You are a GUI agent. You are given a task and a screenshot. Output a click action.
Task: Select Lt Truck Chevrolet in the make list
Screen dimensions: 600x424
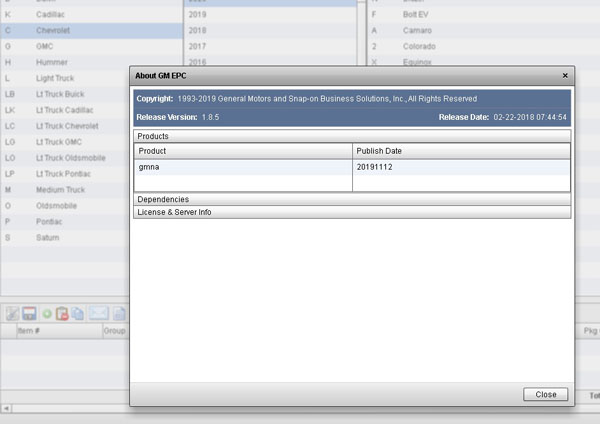(x=65, y=126)
